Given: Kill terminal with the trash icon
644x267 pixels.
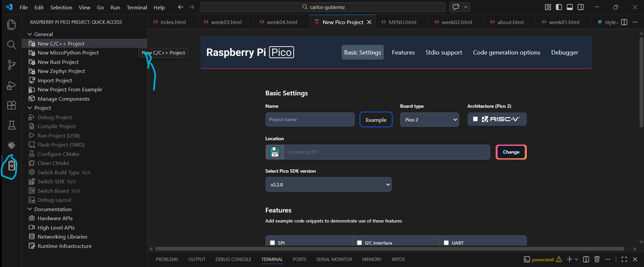Looking at the screenshot, I should (x=597, y=259).
